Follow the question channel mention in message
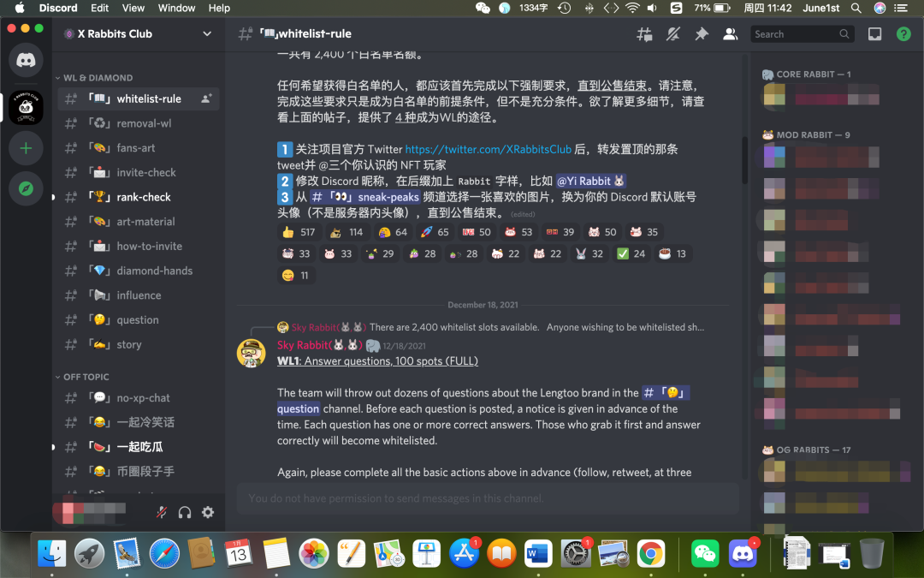Screen dimensions: 924x578 tap(666, 393)
